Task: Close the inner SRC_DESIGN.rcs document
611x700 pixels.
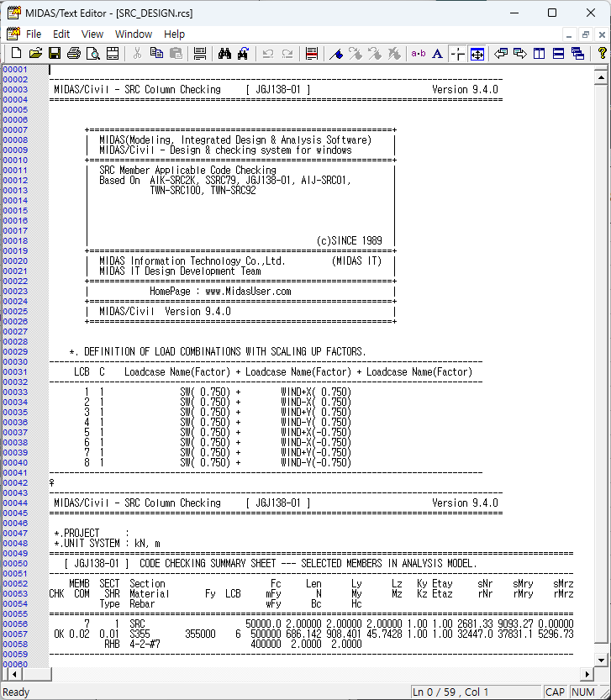Action: click(602, 34)
